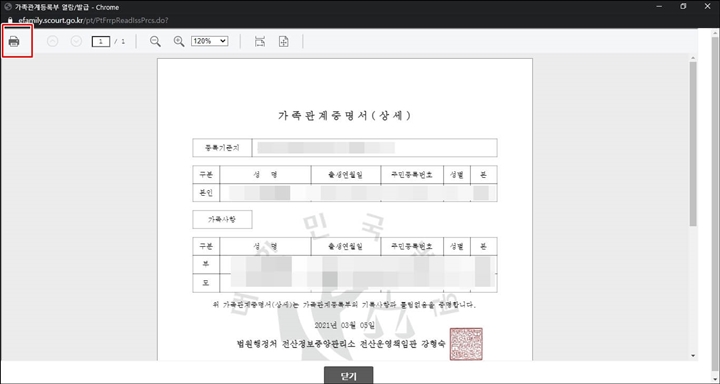The width and height of the screenshot is (720, 384).
Task: Zoom out using the minus magnifier
Action: [x=155, y=41]
